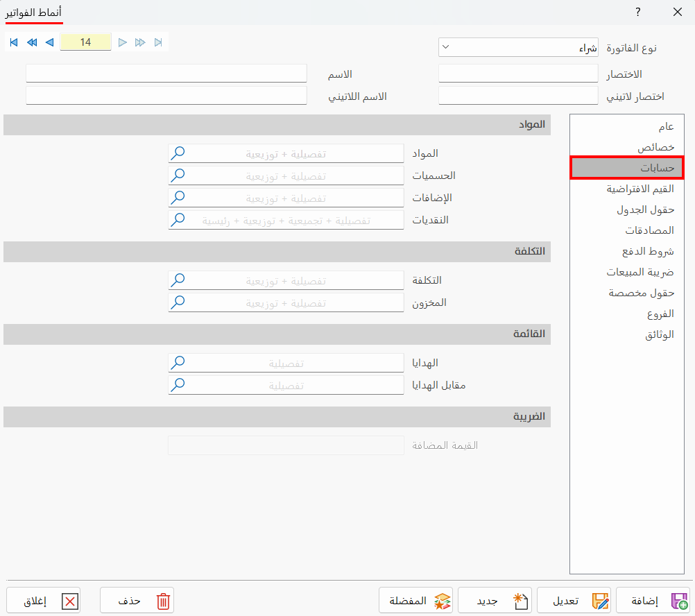This screenshot has height=616, width=695.
Task: Click search magnifier in الحسميات field
Action: pyautogui.click(x=178, y=175)
